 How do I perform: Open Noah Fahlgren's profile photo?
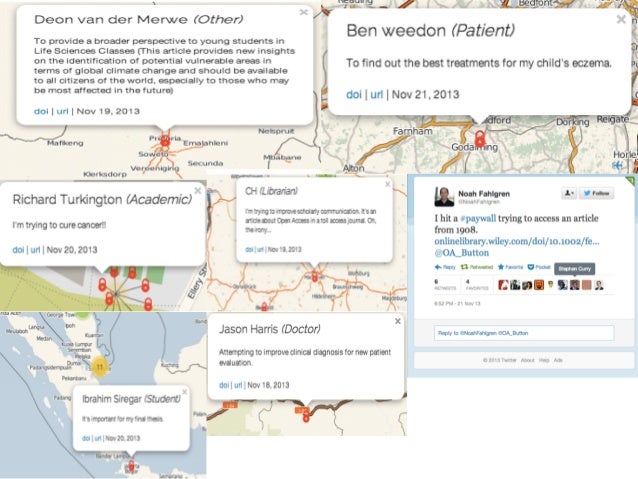click(x=444, y=197)
